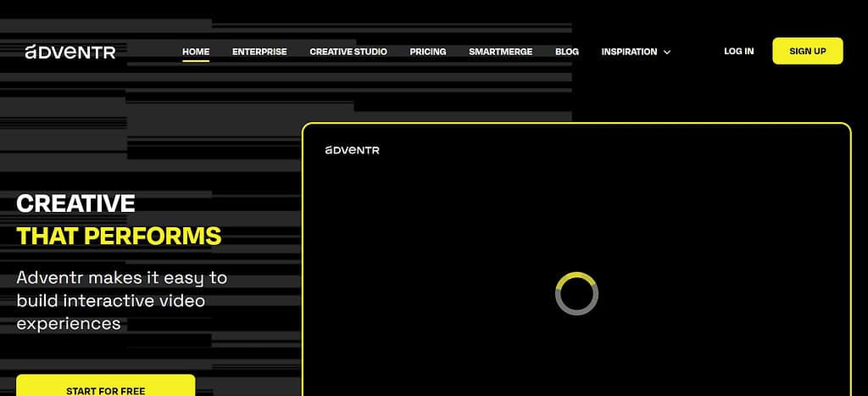This screenshot has width=868, height=396.
Task: Click the Log In link
Action: (738, 51)
